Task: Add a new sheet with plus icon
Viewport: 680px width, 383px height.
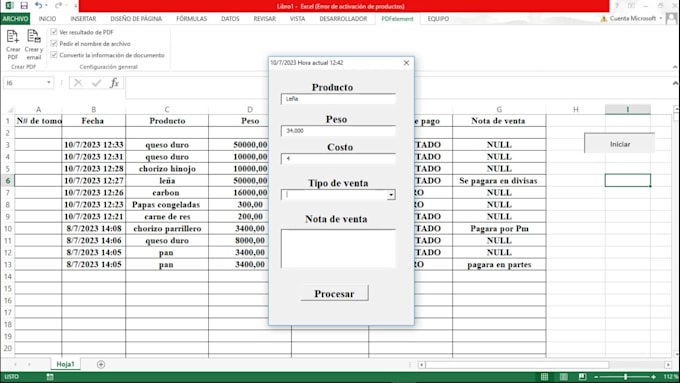Action: point(101,364)
